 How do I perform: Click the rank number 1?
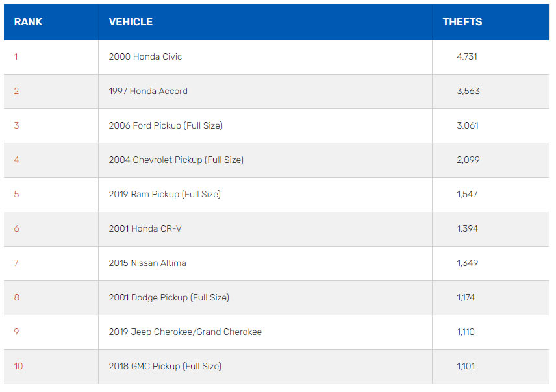click(x=16, y=57)
